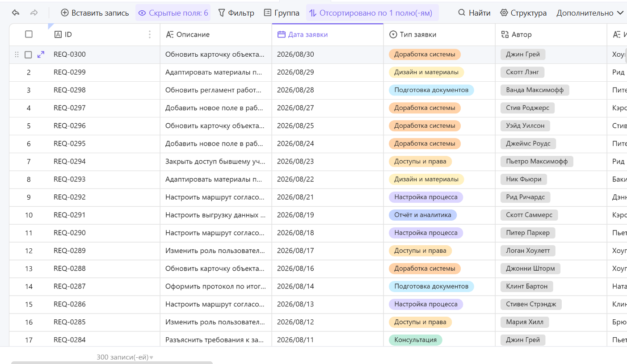Click author chip Мария Хилл

[x=525, y=322]
